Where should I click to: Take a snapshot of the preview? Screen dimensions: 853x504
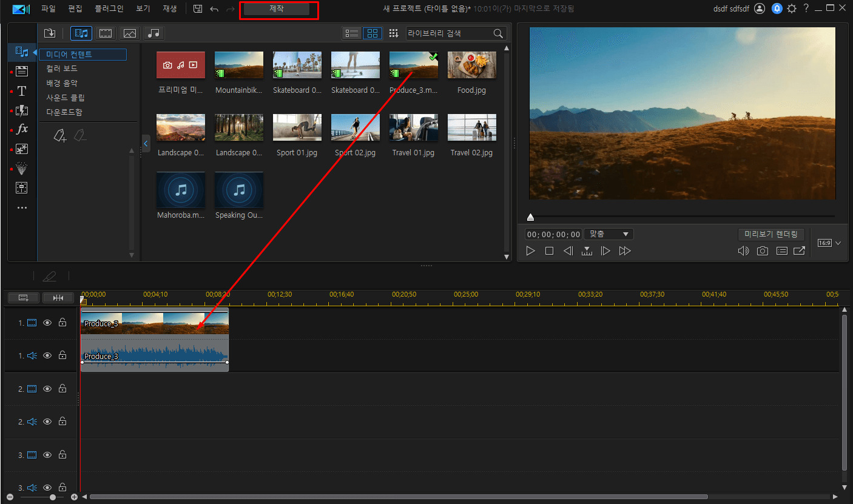tap(763, 250)
